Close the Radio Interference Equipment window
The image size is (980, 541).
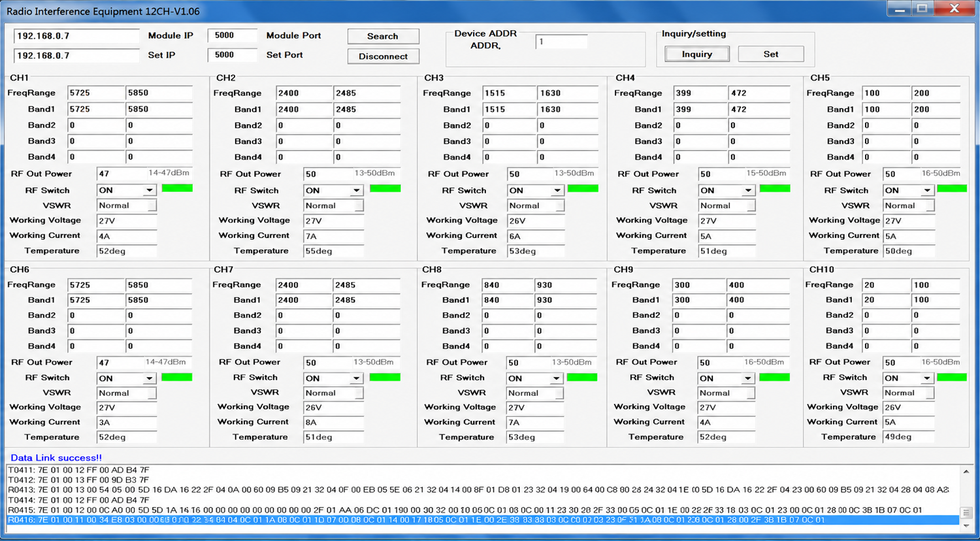(x=955, y=9)
